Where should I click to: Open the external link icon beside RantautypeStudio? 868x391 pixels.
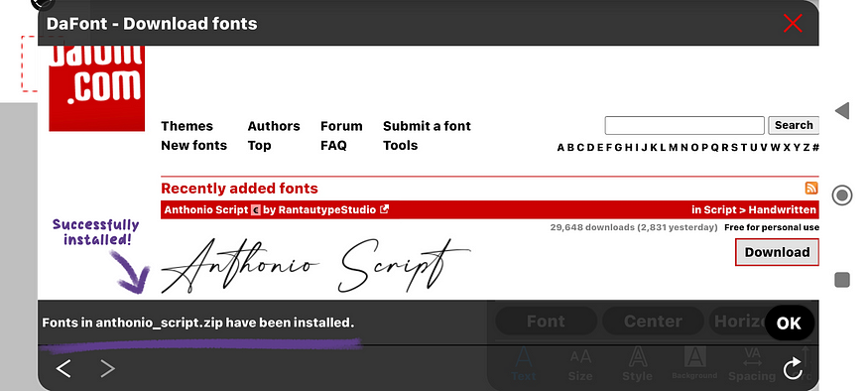[x=384, y=209]
